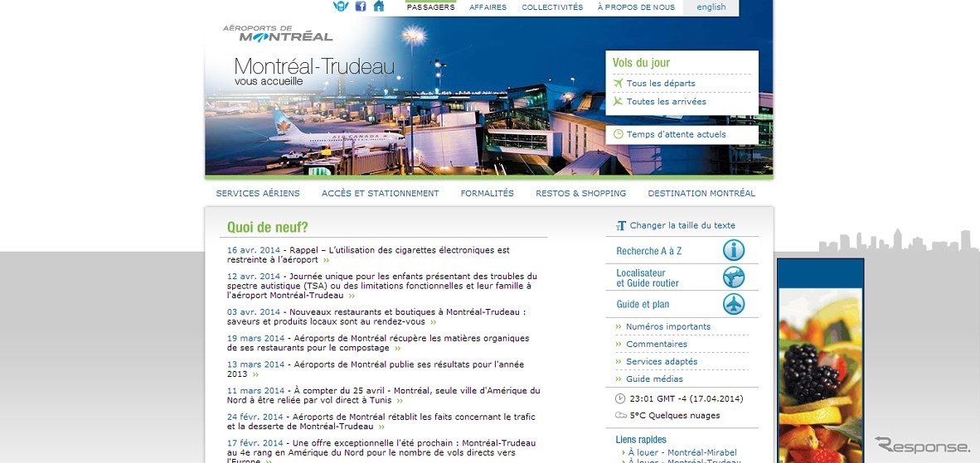Image resolution: width=980 pixels, height=463 pixels.
Task: Click the blue winged mascot icon beside Facebook
Action: coord(341,7)
